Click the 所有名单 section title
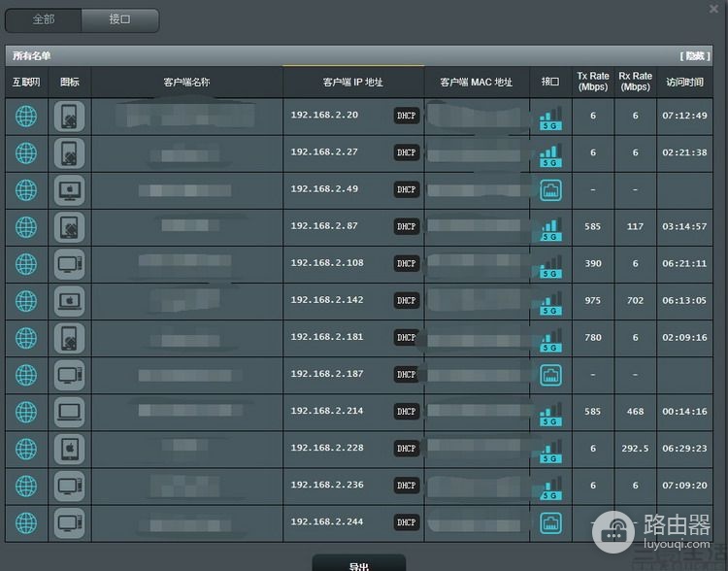 pyautogui.click(x=32, y=55)
